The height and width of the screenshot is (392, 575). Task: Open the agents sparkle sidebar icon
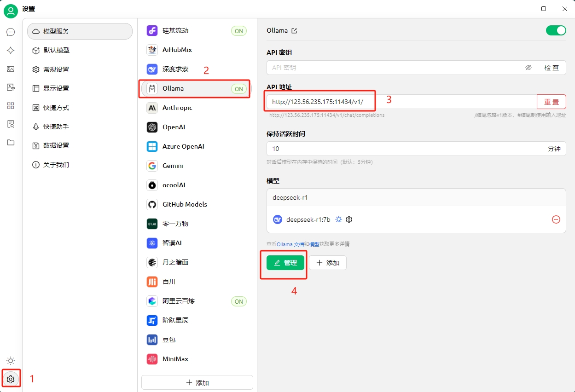[x=11, y=51]
